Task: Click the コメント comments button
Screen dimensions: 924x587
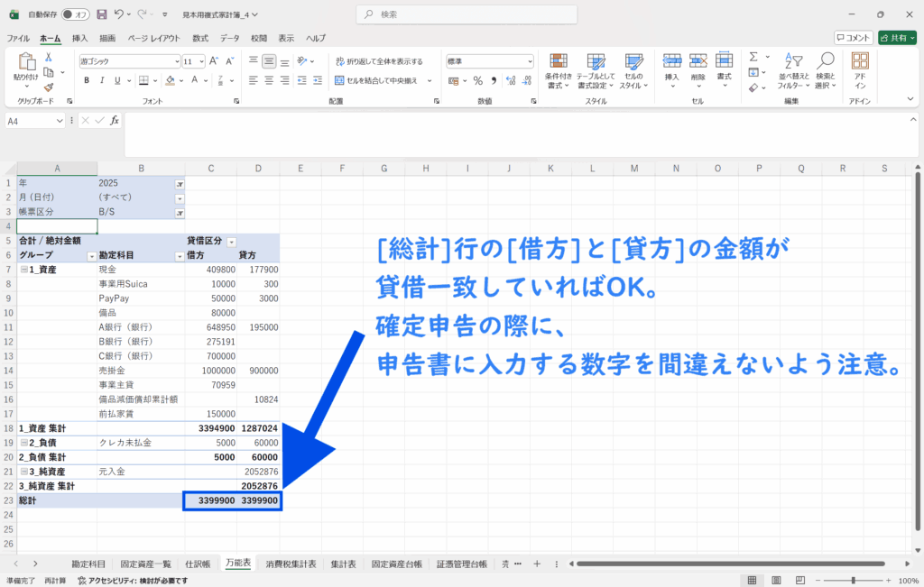Action: [853, 38]
